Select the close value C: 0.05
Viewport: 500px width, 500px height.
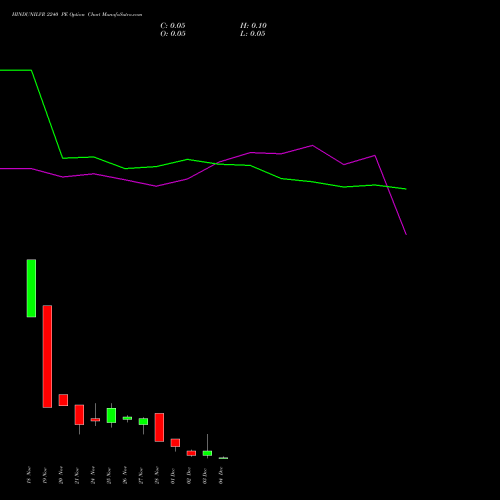tap(173, 26)
